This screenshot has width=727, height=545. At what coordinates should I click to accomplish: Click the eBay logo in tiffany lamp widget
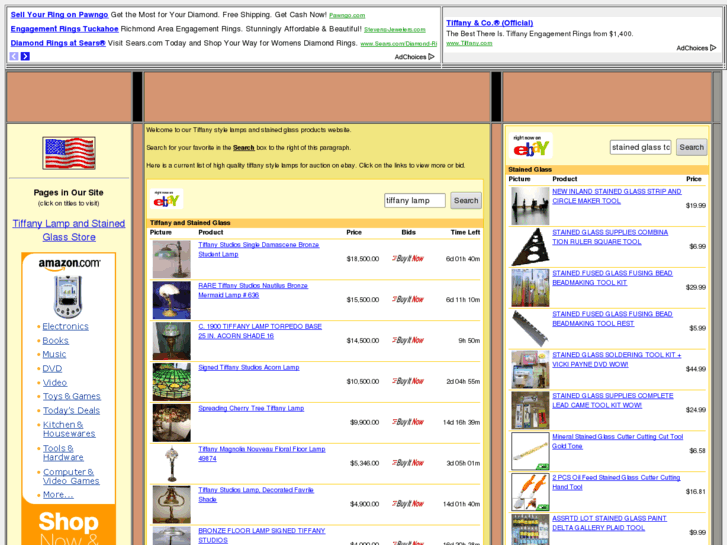tap(166, 199)
